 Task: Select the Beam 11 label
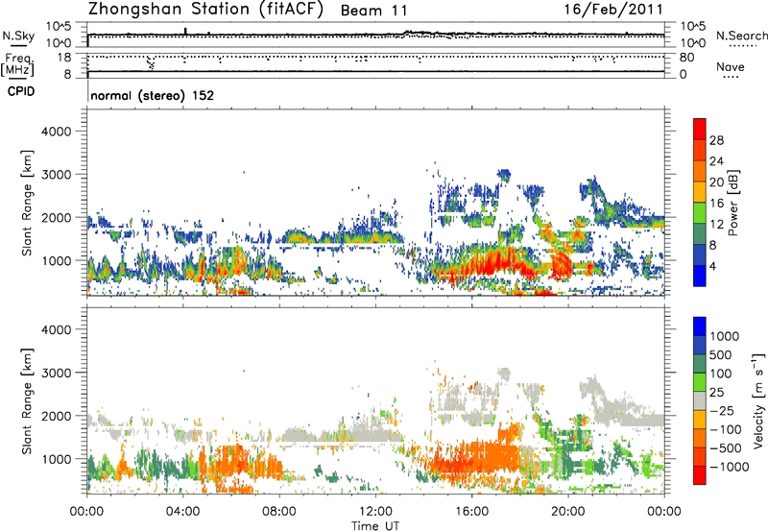coord(373,11)
